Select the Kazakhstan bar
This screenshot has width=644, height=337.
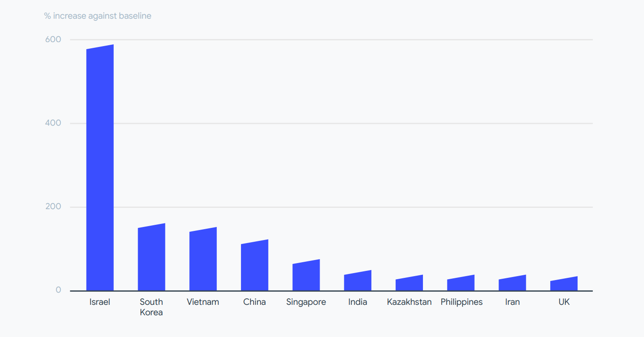click(x=409, y=284)
